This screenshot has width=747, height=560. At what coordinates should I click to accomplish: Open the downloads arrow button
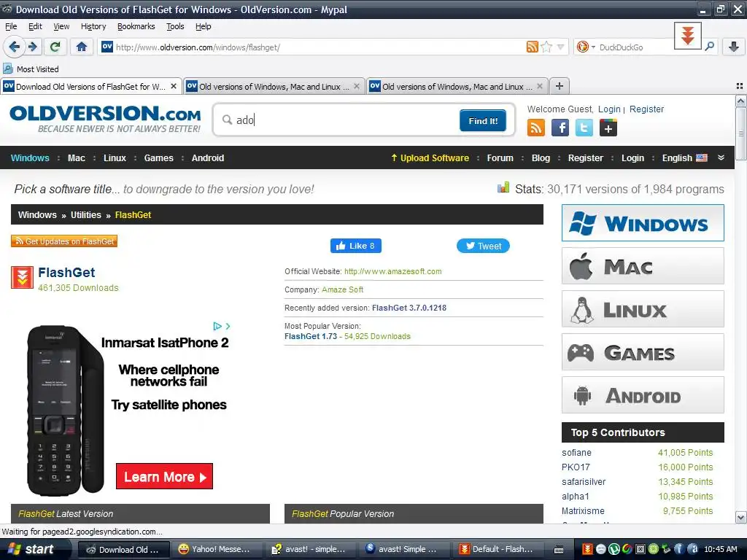pyautogui.click(x=734, y=46)
